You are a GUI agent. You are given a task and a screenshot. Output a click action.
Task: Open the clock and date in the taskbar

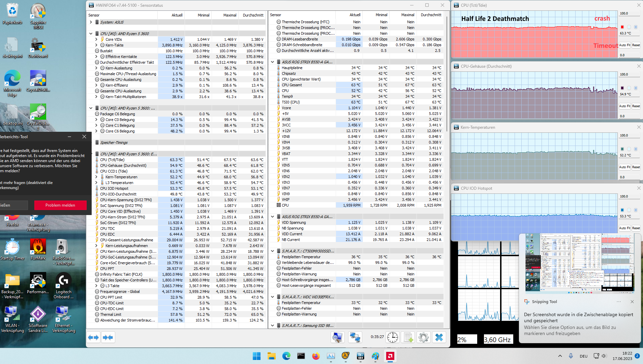622,356
